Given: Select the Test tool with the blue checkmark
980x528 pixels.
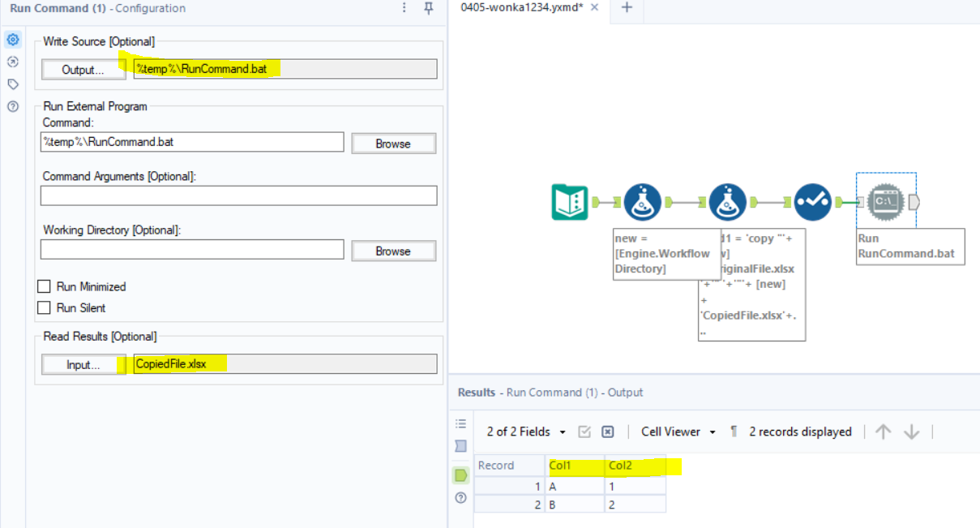Looking at the screenshot, I should (812, 202).
